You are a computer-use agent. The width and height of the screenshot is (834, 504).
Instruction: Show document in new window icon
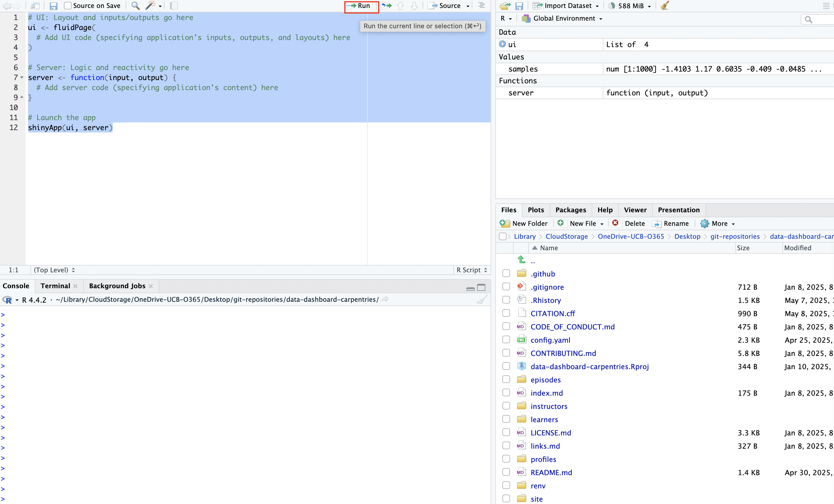click(35, 6)
